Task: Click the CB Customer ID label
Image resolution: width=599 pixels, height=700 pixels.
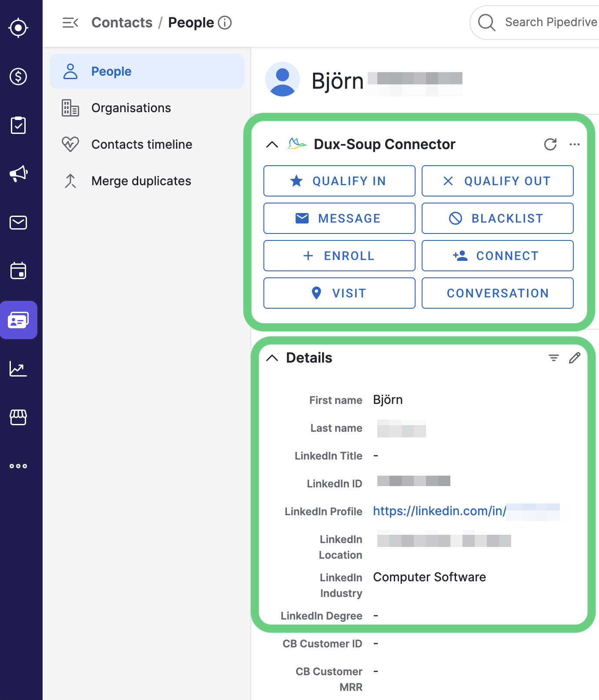Action: pyautogui.click(x=322, y=643)
